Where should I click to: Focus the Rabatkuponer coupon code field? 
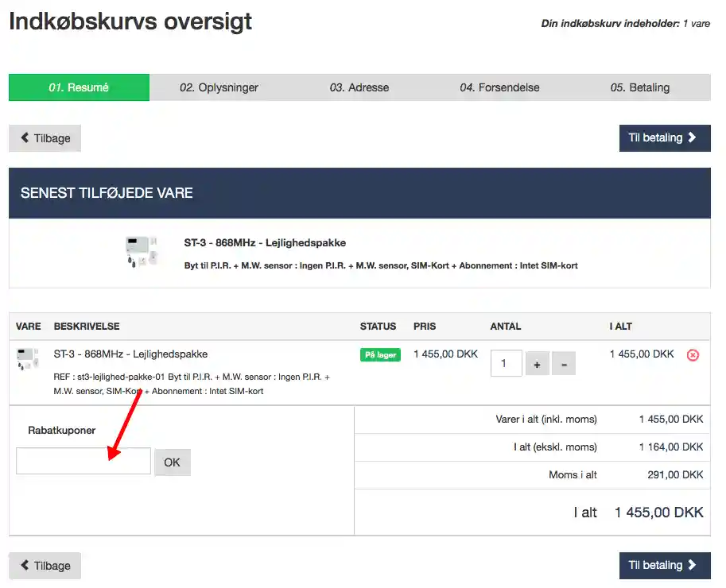[x=83, y=461]
